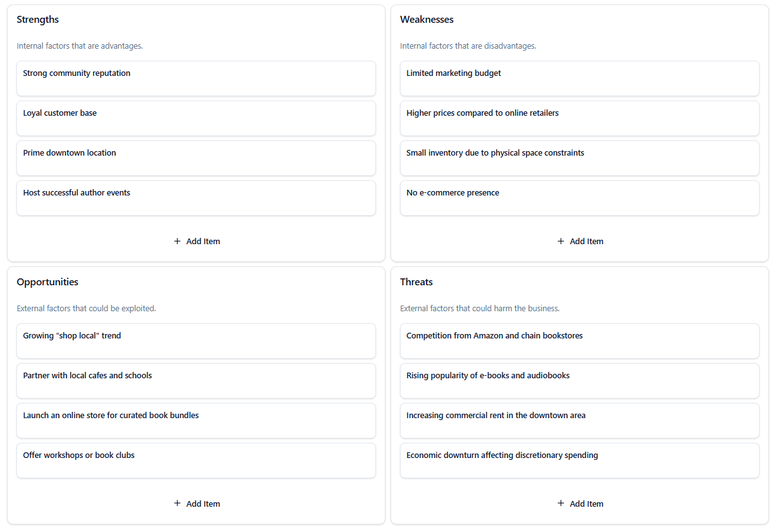Select the "Increasing commercial rent" threat item

(x=496, y=416)
